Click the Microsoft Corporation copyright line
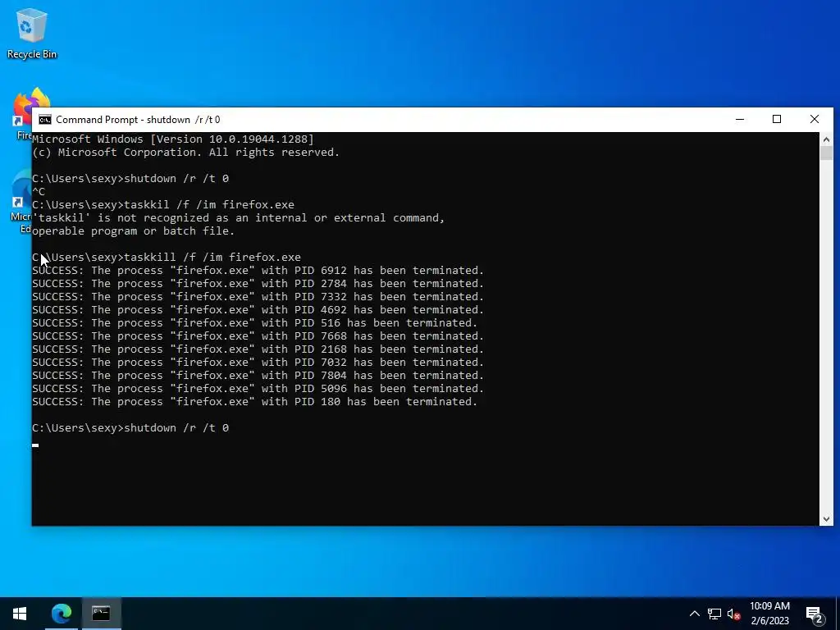Image resolution: width=840 pixels, height=630 pixels. [185, 152]
